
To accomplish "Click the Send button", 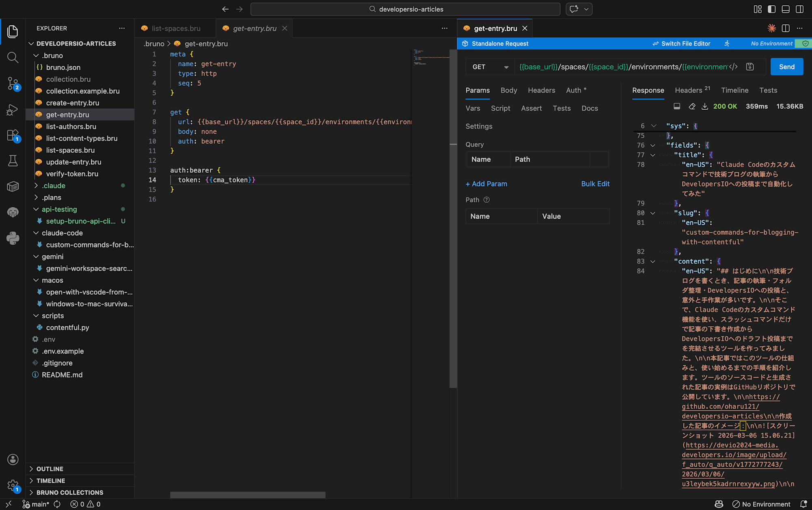I will click(x=786, y=67).
